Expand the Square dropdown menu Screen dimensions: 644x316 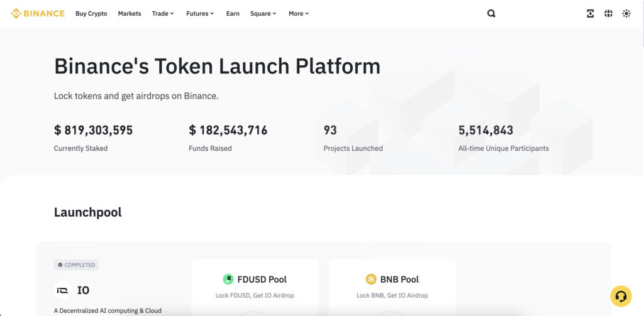pyautogui.click(x=264, y=14)
